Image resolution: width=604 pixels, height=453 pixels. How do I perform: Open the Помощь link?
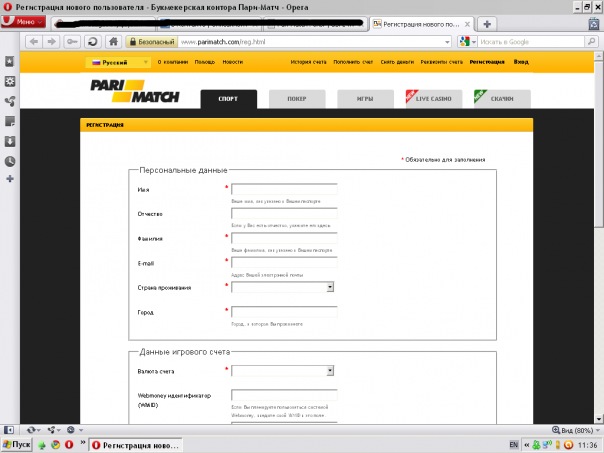205,62
